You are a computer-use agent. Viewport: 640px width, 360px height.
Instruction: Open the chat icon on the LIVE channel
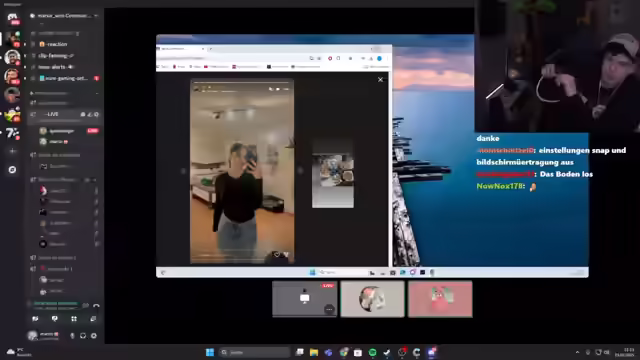point(83,115)
